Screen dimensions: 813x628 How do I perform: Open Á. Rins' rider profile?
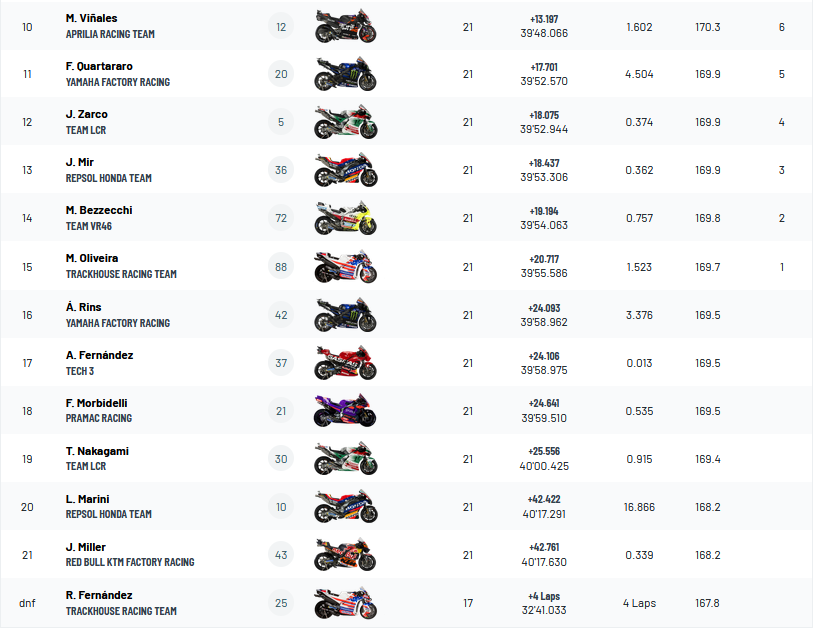[83, 307]
